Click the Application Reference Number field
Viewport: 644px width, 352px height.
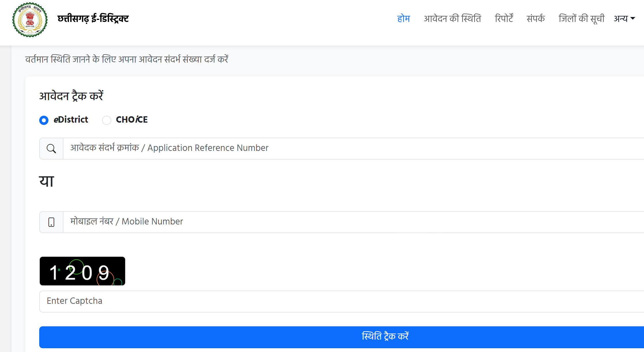(x=231, y=148)
